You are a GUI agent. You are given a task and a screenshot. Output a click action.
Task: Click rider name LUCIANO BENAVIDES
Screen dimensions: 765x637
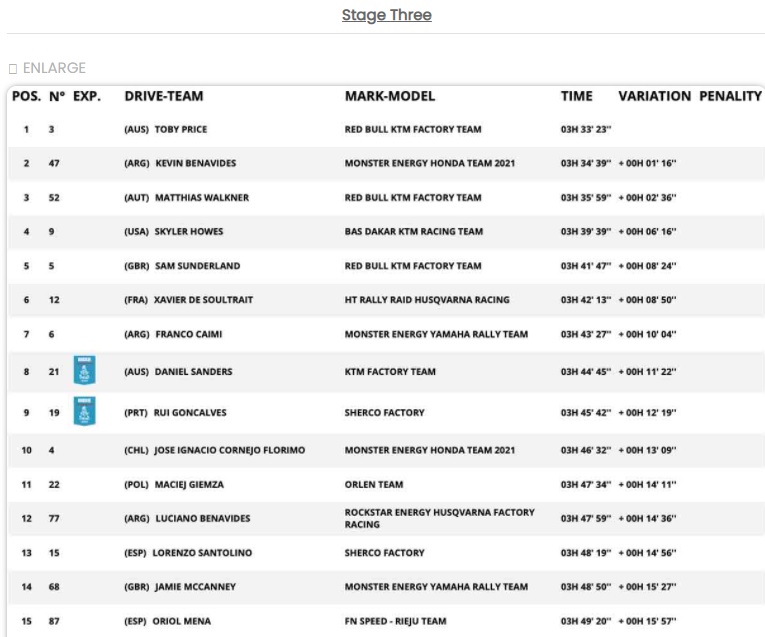pos(202,518)
